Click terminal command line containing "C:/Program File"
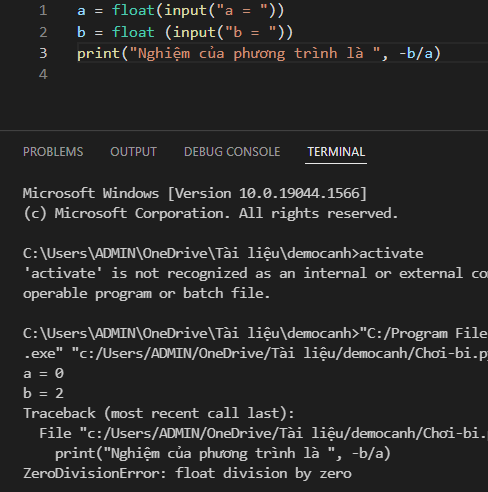Screen dimensions: 488x492 tap(255, 333)
